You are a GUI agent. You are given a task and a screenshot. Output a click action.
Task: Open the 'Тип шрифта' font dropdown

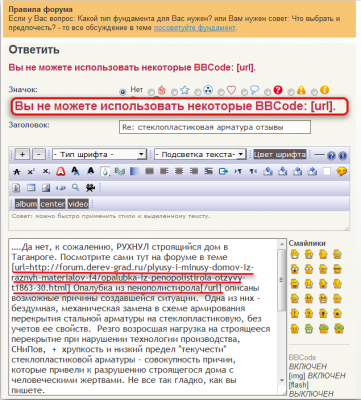(99, 154)
